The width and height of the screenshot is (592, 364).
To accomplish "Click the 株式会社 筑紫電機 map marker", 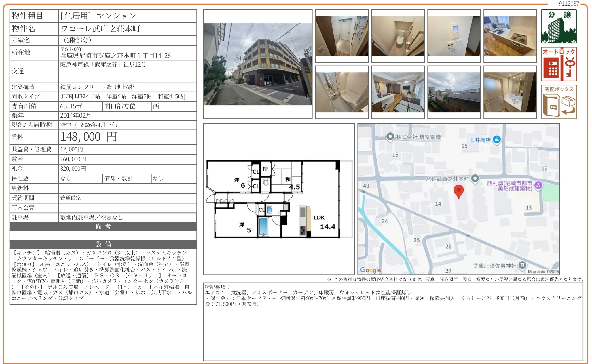I will coord(390,137).
